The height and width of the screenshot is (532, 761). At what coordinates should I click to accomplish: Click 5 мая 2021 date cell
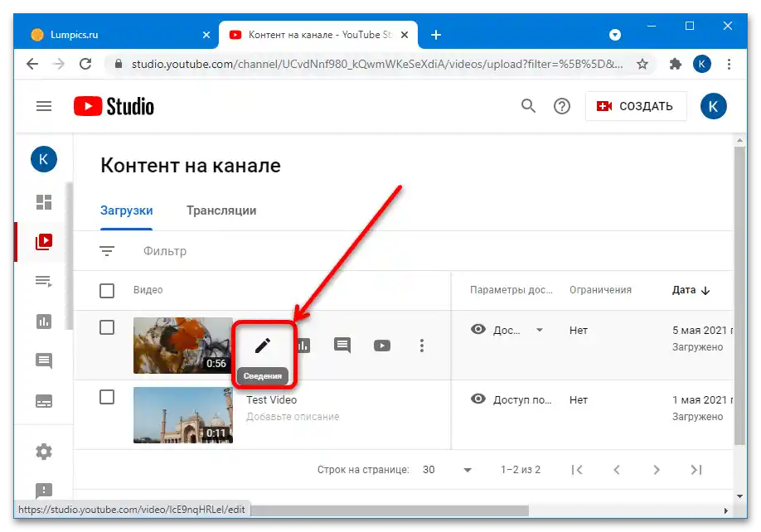point(702,331)
